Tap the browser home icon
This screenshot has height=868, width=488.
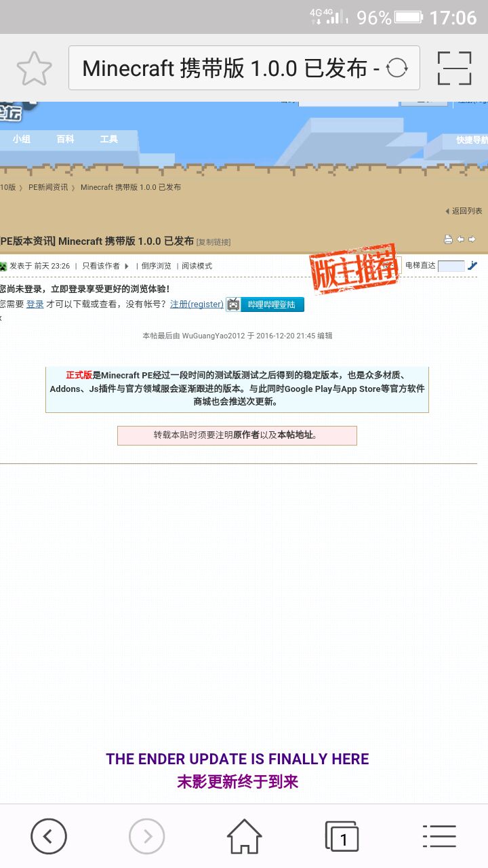(244, 836)
